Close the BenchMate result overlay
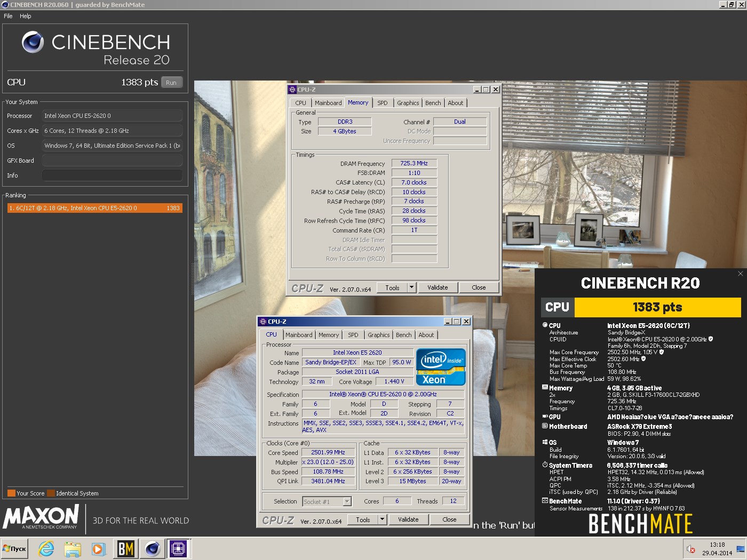Image resolution: width=747 pixels, height=560 pixels. (x=740, y=274)
